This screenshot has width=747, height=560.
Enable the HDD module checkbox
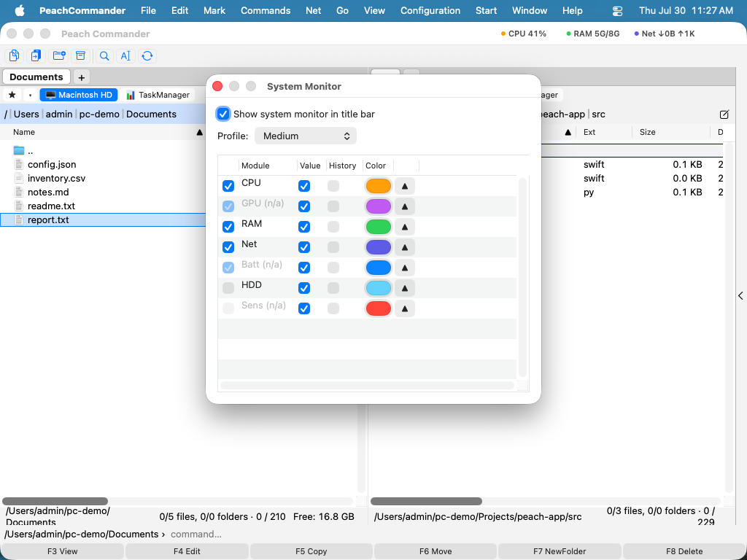pos(228,288)
